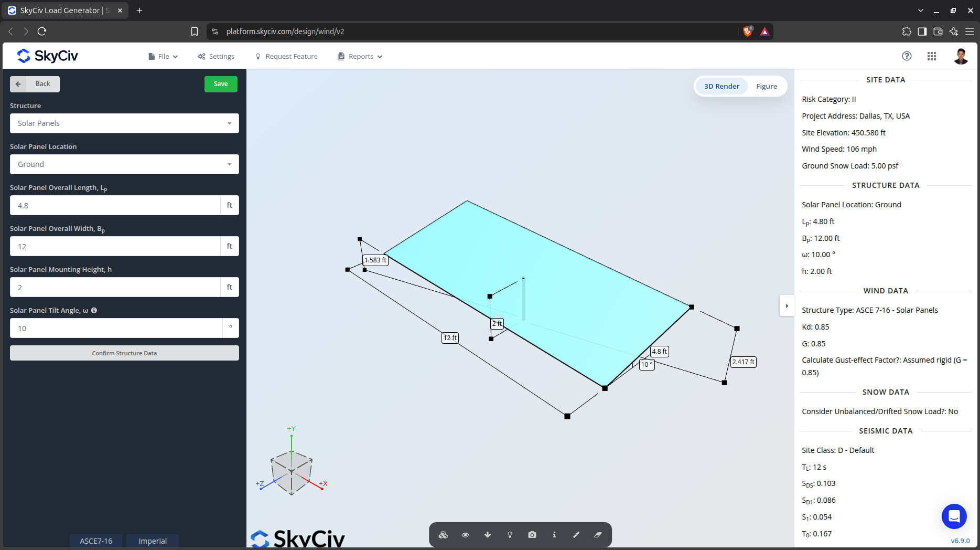
Task: Click Request Feature in the top bar
Action: (x=286, y=56)
